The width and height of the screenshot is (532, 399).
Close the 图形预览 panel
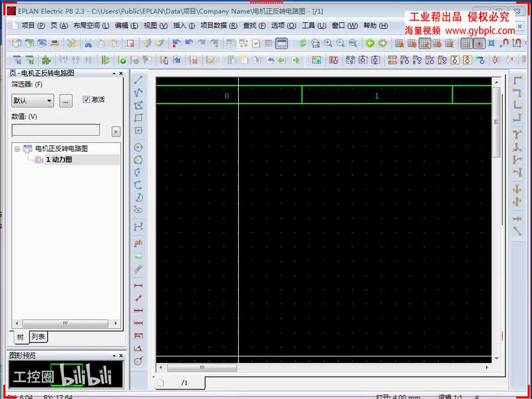pyautogui.click(x=121, y=356)
